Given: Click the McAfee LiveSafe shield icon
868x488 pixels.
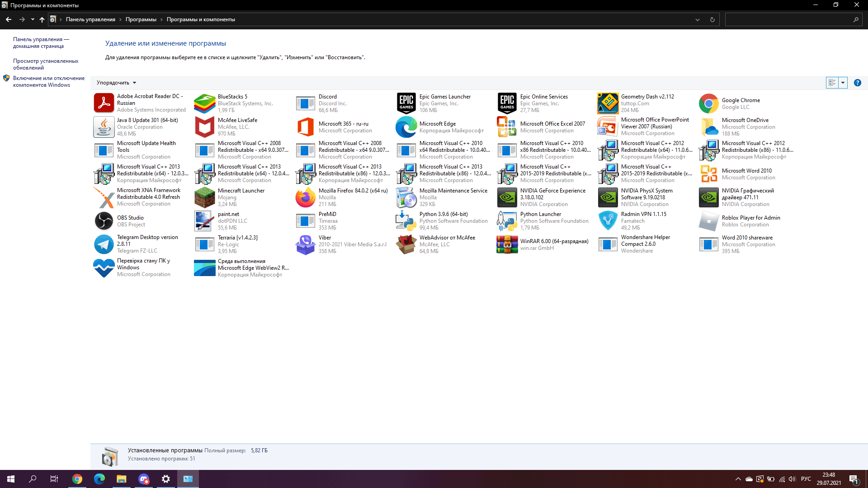Looking at the screenshot, I should pos(204,127).
